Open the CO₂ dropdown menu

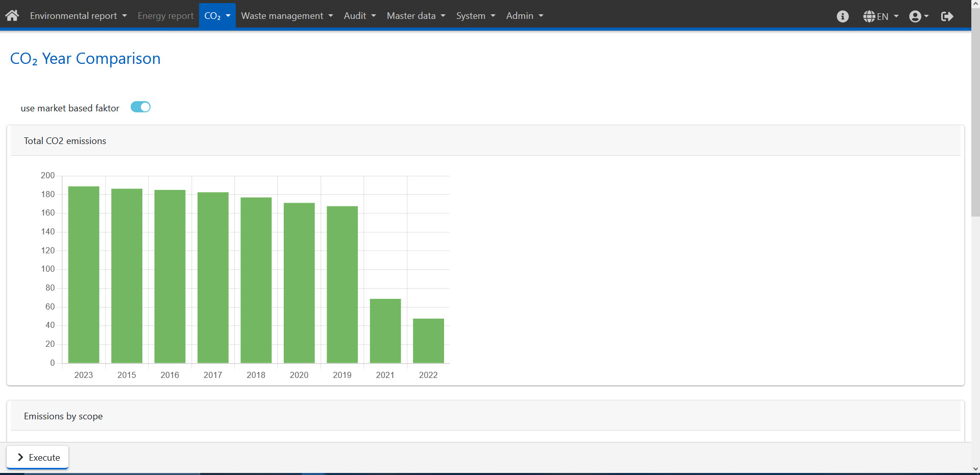click(217, 16)
